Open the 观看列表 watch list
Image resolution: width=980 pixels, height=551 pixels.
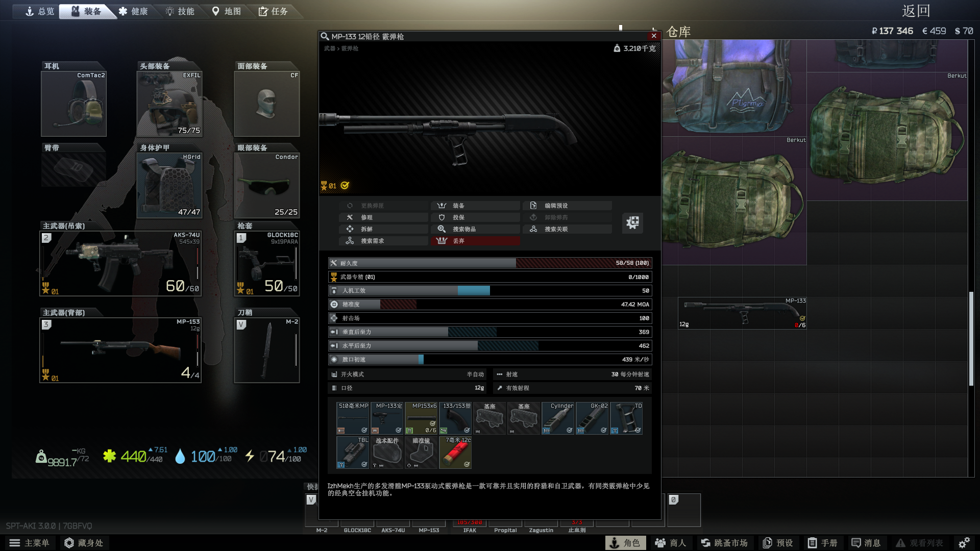[920, 543]
